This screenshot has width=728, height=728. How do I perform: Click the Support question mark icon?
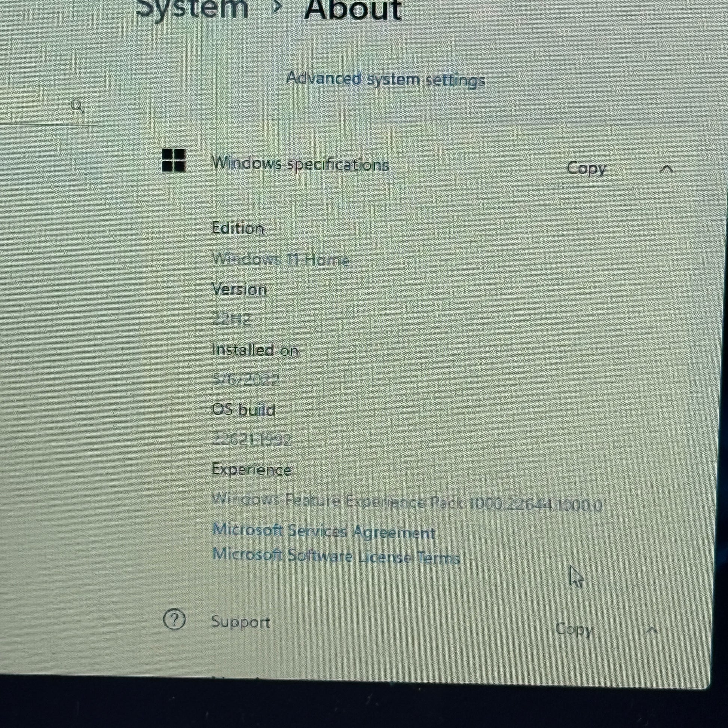click(174, 620)
